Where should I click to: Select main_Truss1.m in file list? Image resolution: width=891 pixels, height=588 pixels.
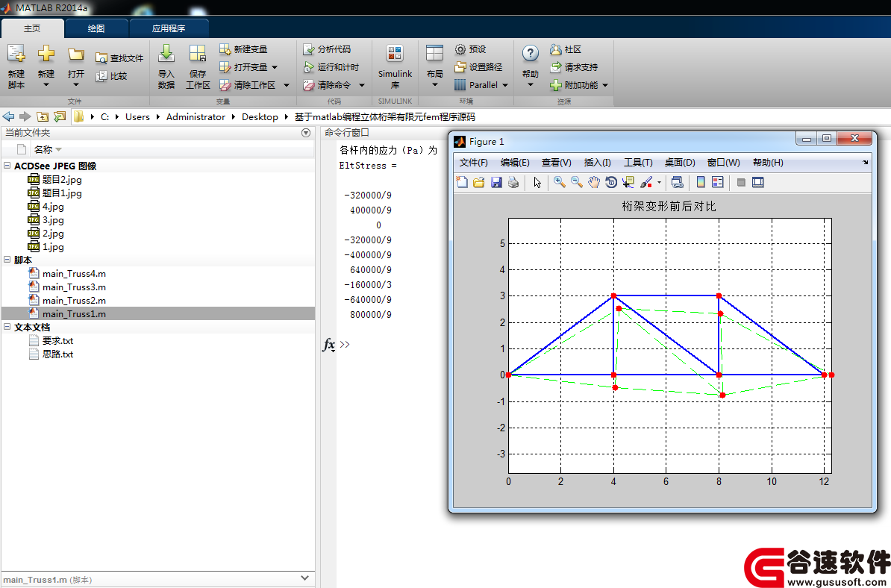click(x=74, y=313)
